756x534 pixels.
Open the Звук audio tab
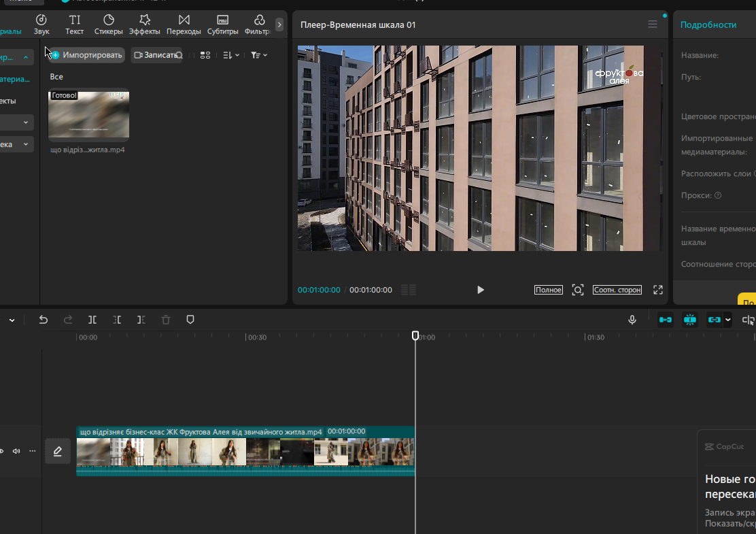(x=41, y=24)
